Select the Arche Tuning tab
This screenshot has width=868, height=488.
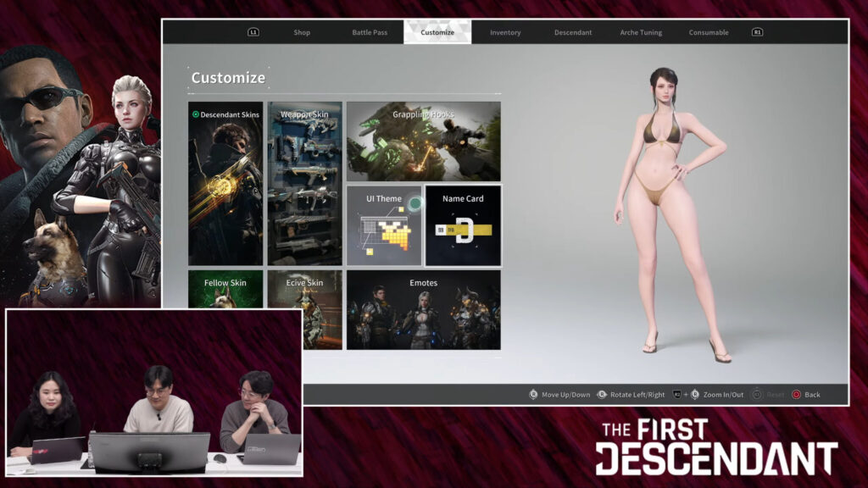coord(640,32)
